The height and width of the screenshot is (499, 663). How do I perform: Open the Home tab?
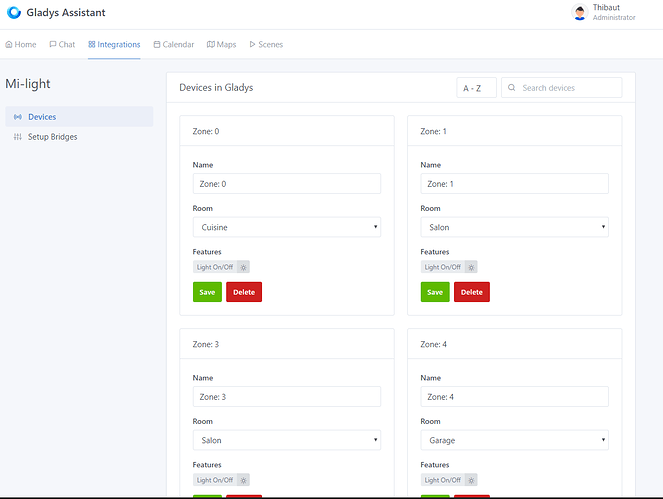21,44
